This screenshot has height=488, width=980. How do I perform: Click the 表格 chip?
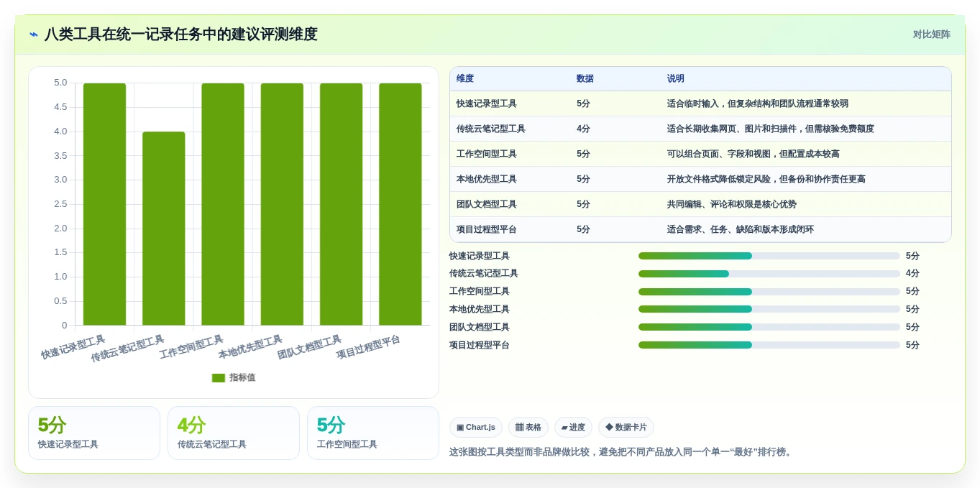528,428
